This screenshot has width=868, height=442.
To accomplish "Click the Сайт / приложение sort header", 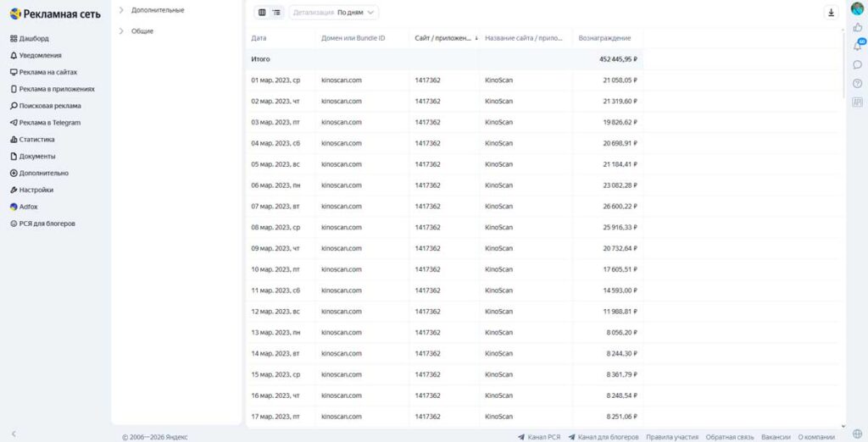I will [446, 38].
